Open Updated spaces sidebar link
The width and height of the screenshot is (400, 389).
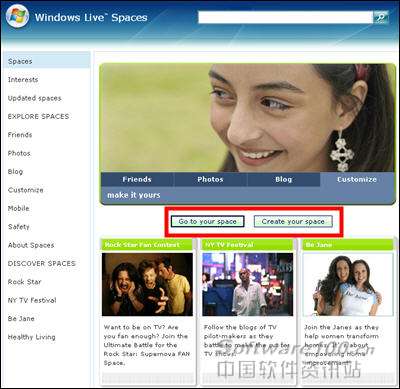click(35, 98)
